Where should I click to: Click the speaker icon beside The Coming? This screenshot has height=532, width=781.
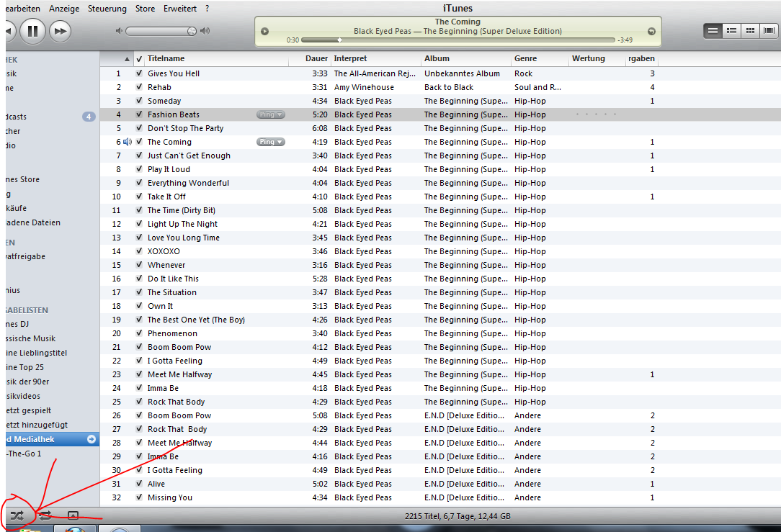128,142
